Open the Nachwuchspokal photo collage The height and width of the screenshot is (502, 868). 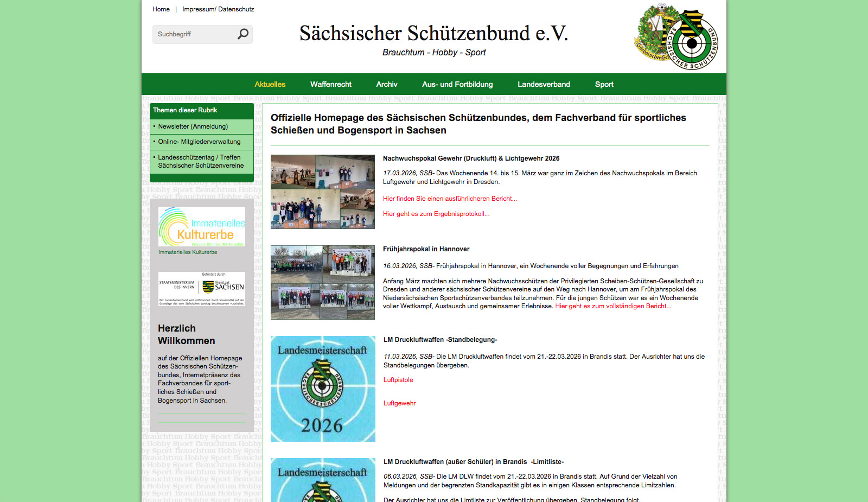click(323, 192)
